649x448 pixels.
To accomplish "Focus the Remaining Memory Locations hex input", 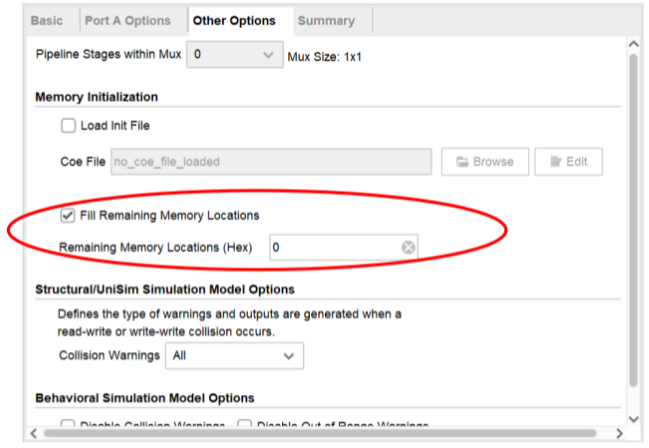I will (334, 247).
